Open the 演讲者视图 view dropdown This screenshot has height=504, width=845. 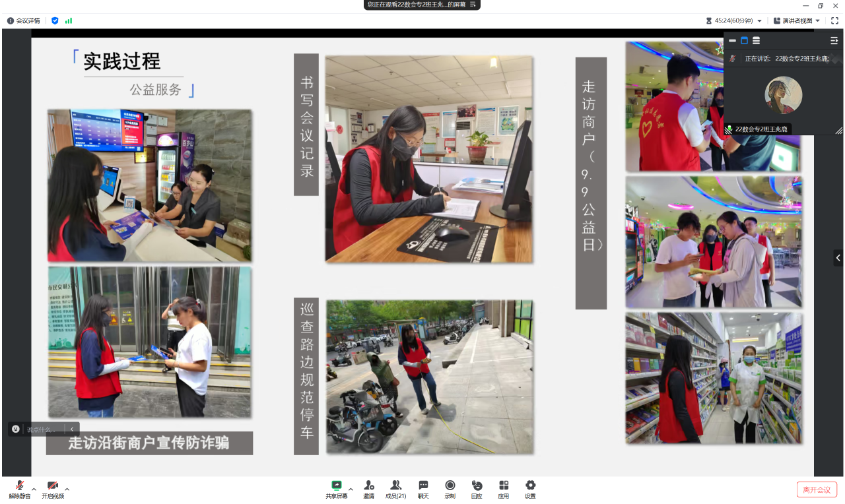point(797,20)
